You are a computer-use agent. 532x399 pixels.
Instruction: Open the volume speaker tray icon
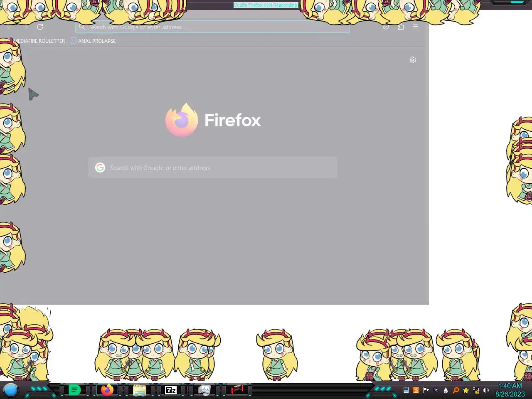[x=486, y=390]
